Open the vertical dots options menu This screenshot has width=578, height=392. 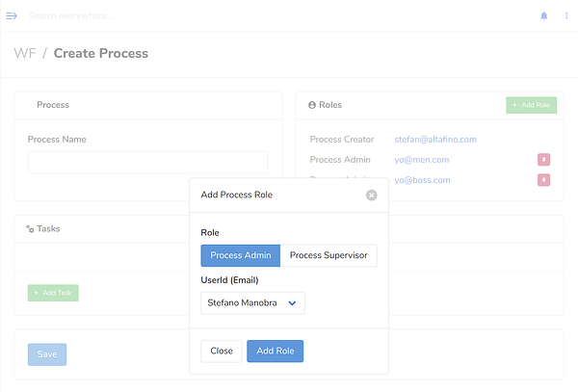tap(566, 16)
